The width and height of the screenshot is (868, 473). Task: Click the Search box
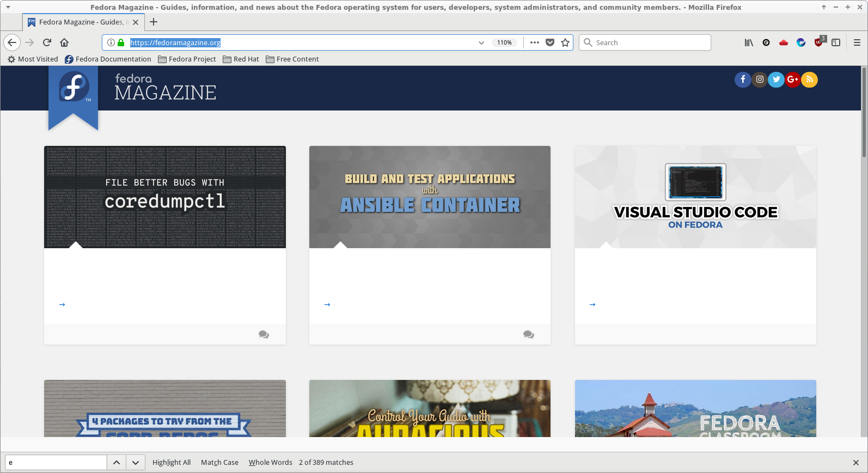pyautogui.click(x=645, y=42)
